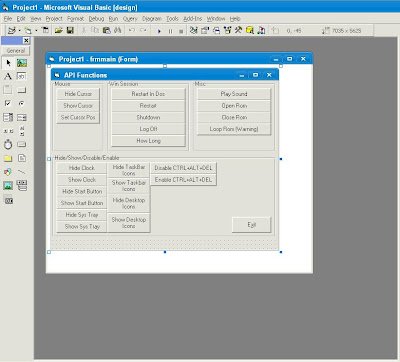Select the Pointer tool in the toolbox
400x362 pixels.
[x=8, y=63]
